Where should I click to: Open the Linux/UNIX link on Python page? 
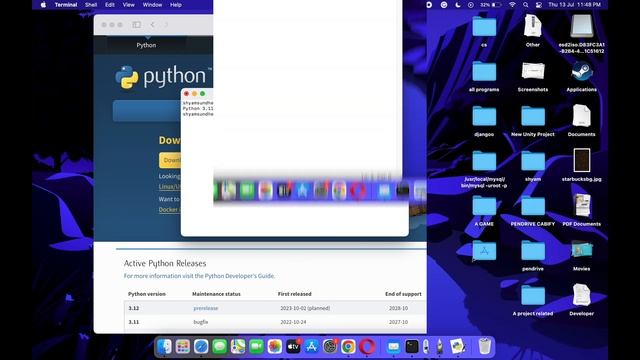click(x=169, y=187)
